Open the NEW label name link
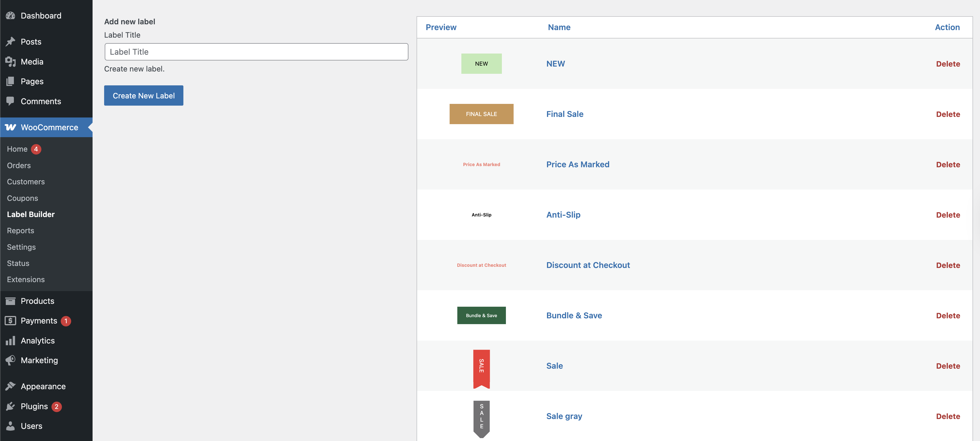 pyautogui.click(x=555, y=64)
